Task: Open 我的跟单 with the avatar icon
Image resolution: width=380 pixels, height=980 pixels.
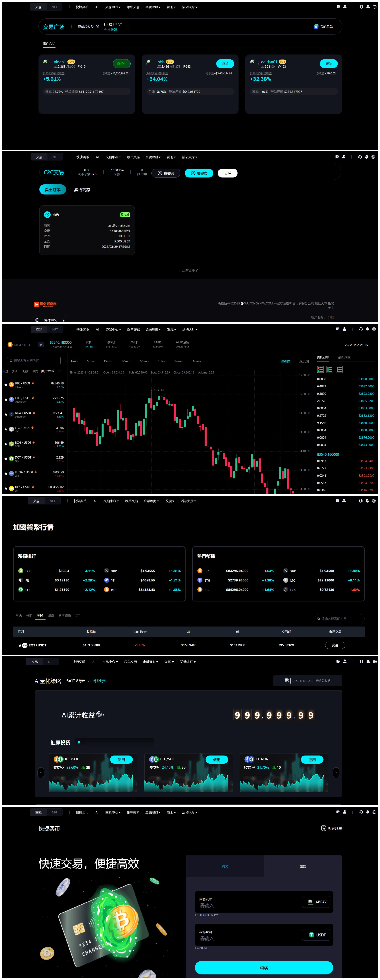Action: pos(316,27)
